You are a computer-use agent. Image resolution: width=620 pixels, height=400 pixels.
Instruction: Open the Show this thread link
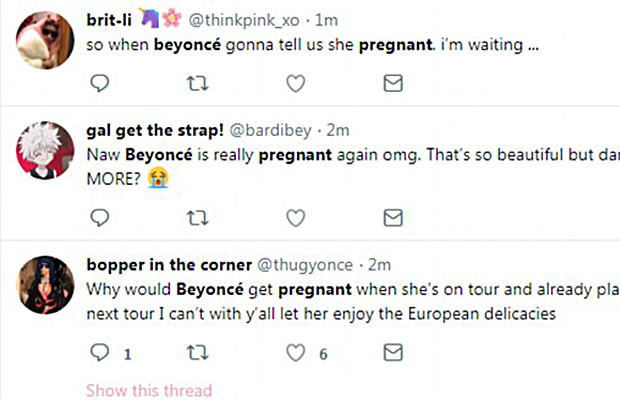click(149, 390)
